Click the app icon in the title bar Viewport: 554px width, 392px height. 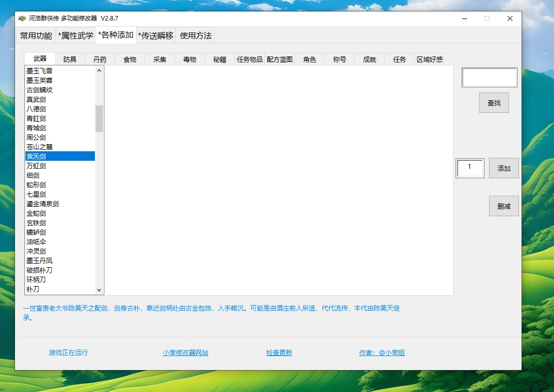point(22,18)
